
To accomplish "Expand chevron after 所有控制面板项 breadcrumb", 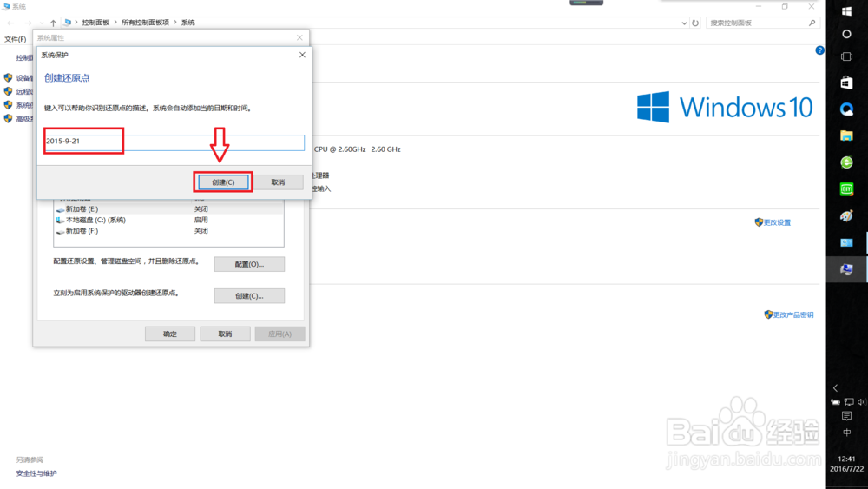I will point(175,23).
